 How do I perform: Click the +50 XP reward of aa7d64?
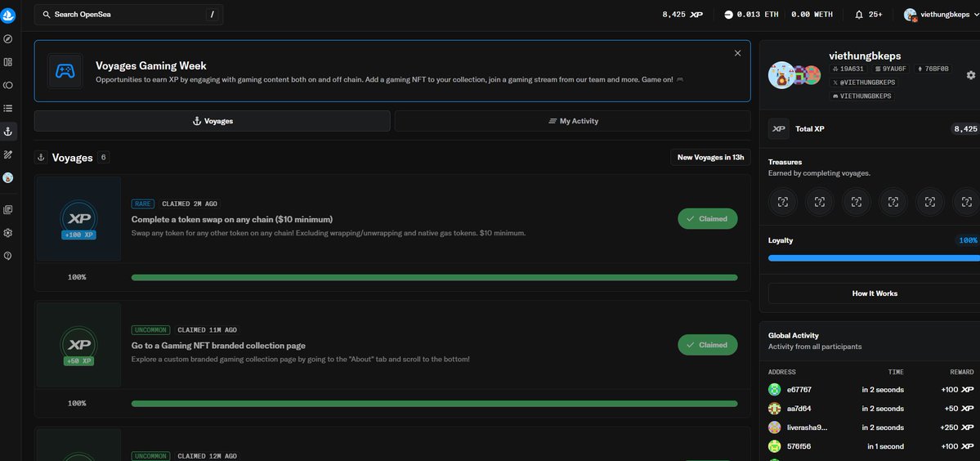(x=959, y=409)
